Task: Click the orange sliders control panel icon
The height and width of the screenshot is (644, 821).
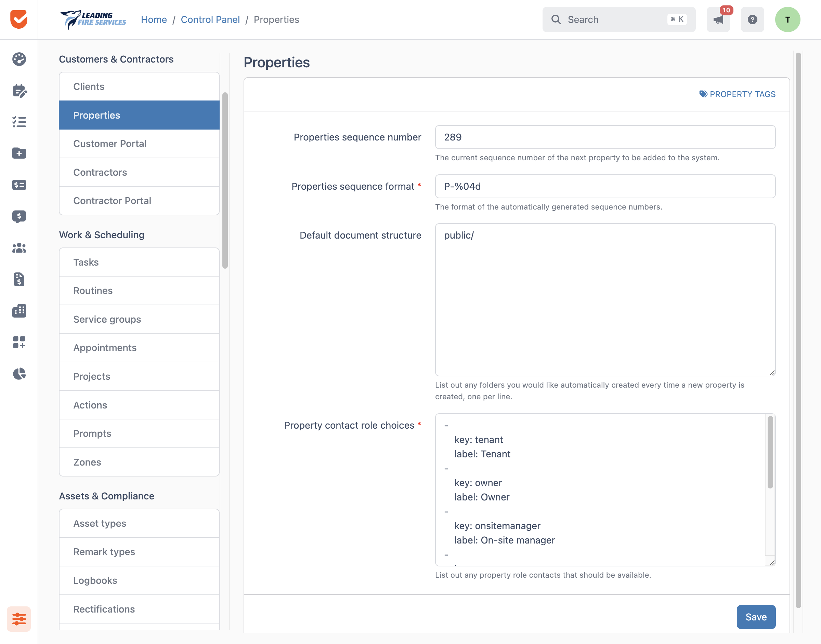Action: click(x=19, y=619)
